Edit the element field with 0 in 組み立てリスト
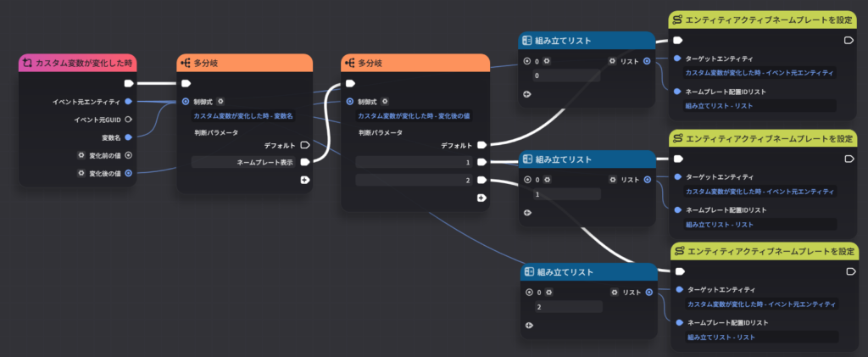Screen dimensions: 868x357 pos(566,75)
